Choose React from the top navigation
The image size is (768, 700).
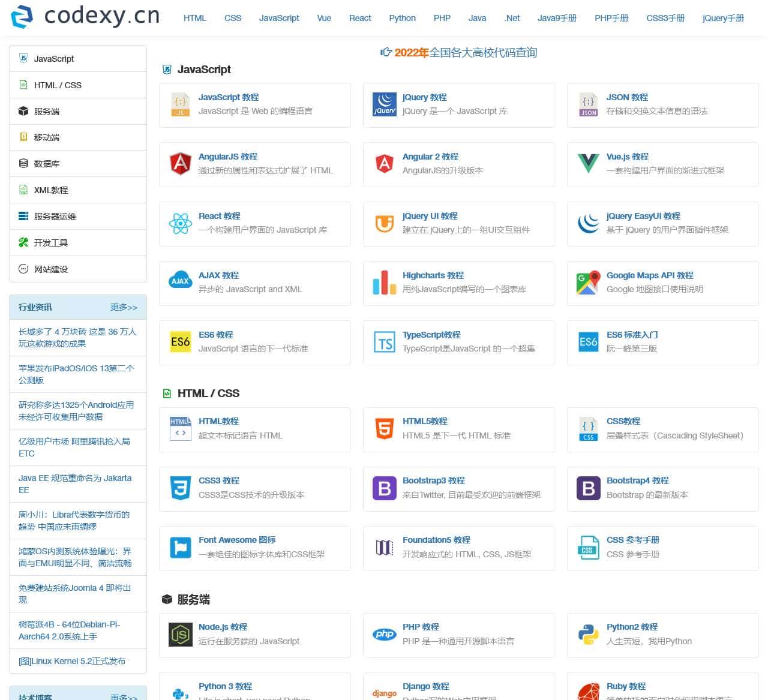coord(360,18)
